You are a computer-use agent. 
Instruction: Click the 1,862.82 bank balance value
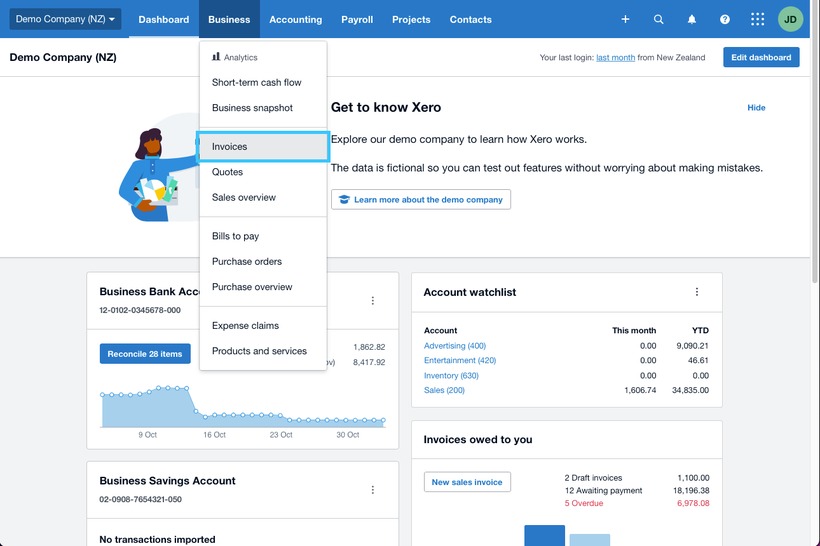(x=369, y=347)
